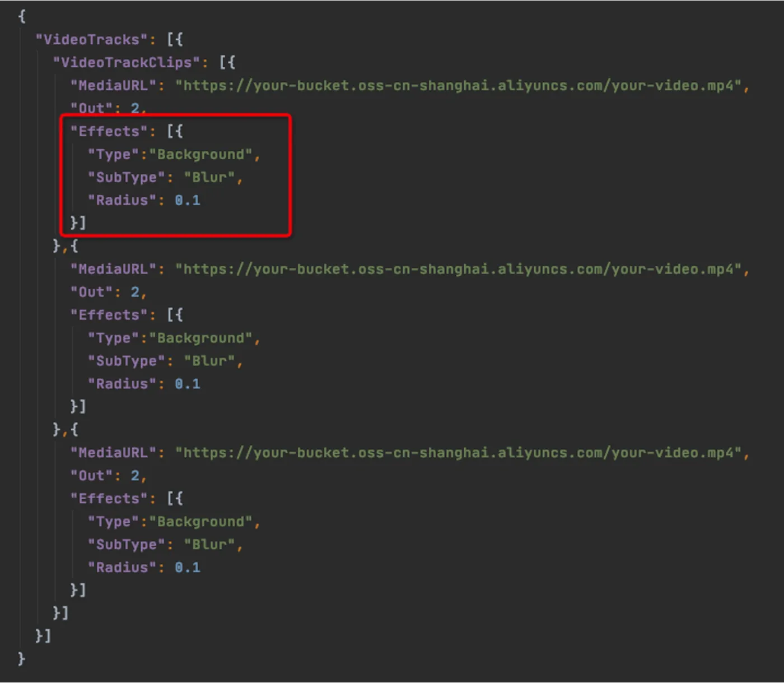Click the "VideoTrackClips" key

click(126, 63)
